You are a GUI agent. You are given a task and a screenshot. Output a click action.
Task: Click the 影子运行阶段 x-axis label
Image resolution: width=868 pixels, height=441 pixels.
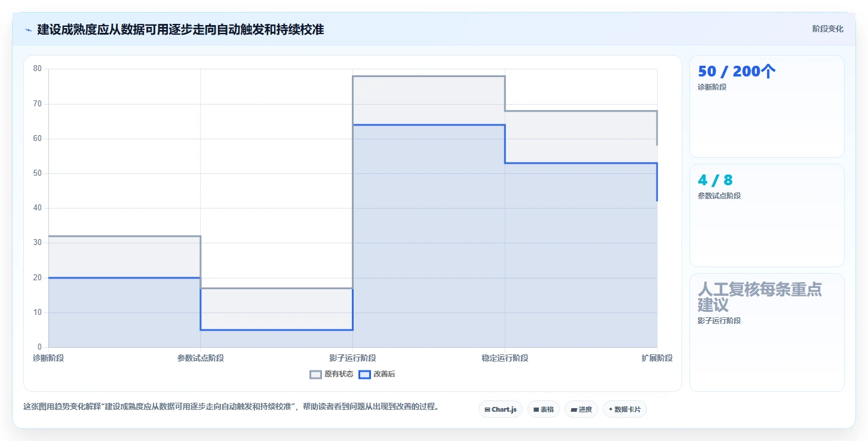click(x=353, y=358)
